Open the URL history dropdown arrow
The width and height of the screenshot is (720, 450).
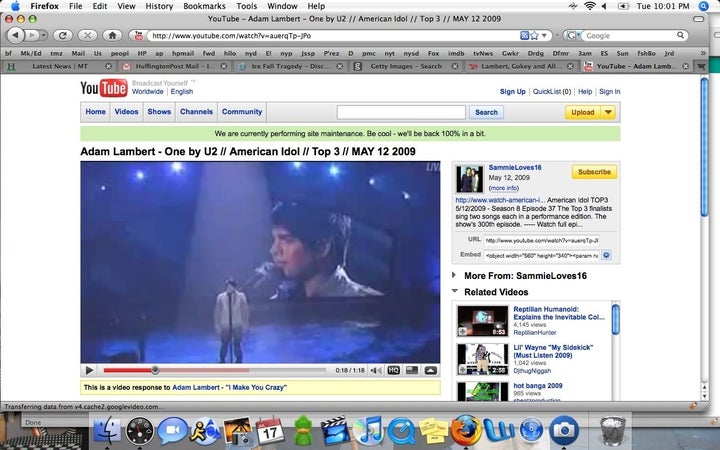point(544,35)
